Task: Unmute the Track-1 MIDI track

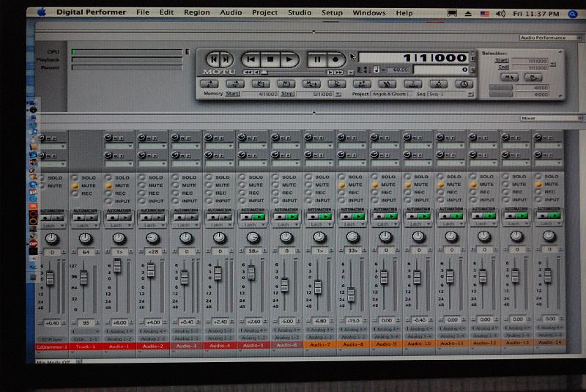Action: pos(75,185)
